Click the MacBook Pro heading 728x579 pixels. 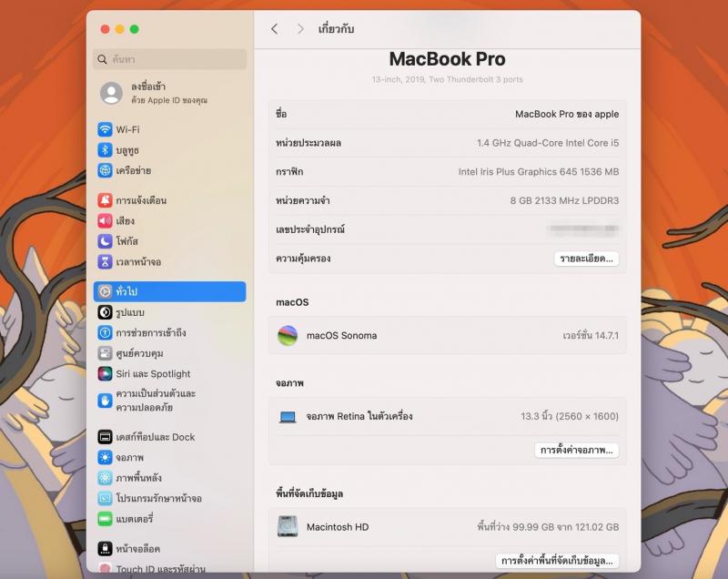pos(447,59)
